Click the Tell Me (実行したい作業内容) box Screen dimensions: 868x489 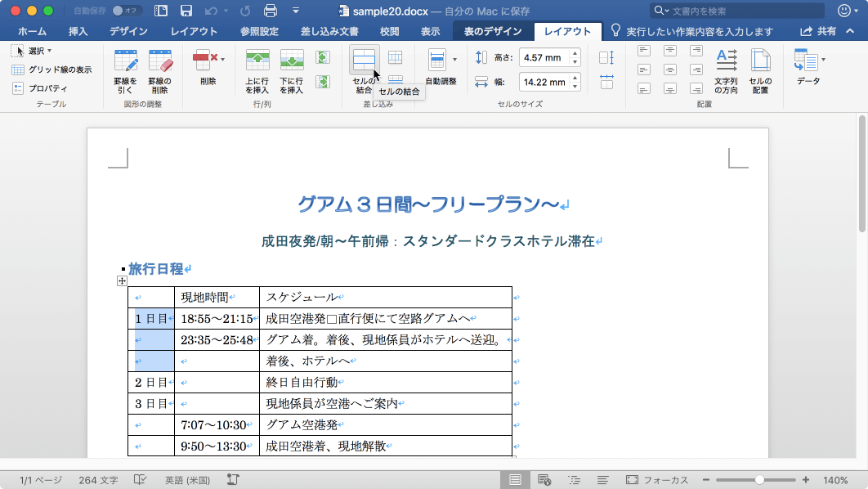coord(692,32)
